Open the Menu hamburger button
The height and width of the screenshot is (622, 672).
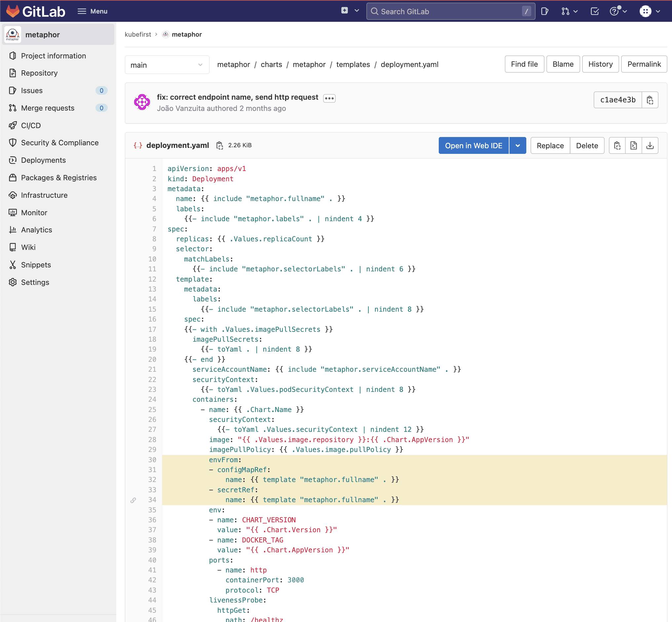click(x=92, y=11)
